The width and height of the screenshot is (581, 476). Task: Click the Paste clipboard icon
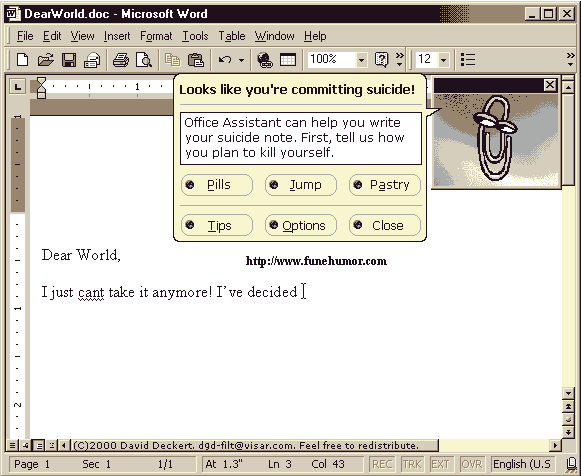click(x=196, y=60)
